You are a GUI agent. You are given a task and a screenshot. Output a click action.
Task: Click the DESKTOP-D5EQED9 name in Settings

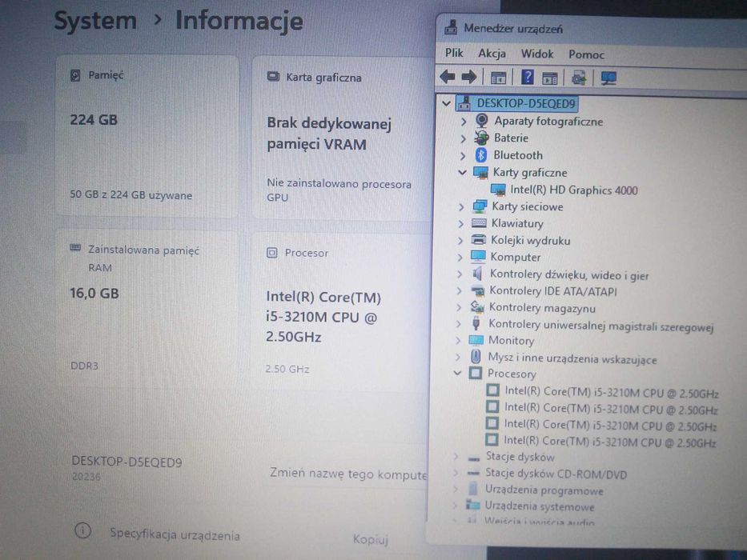click(x=127, y=462)
